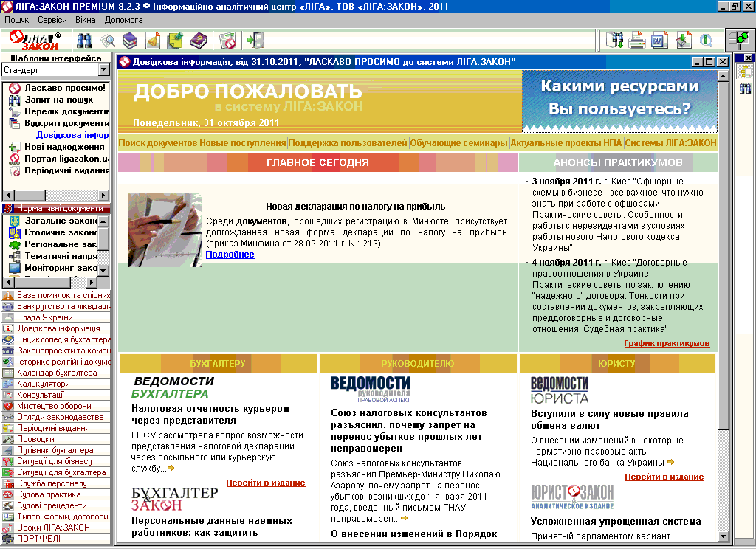Go to Новые поступления tab
The height and width of the screenshot is (549, 756).
(242, 142)
